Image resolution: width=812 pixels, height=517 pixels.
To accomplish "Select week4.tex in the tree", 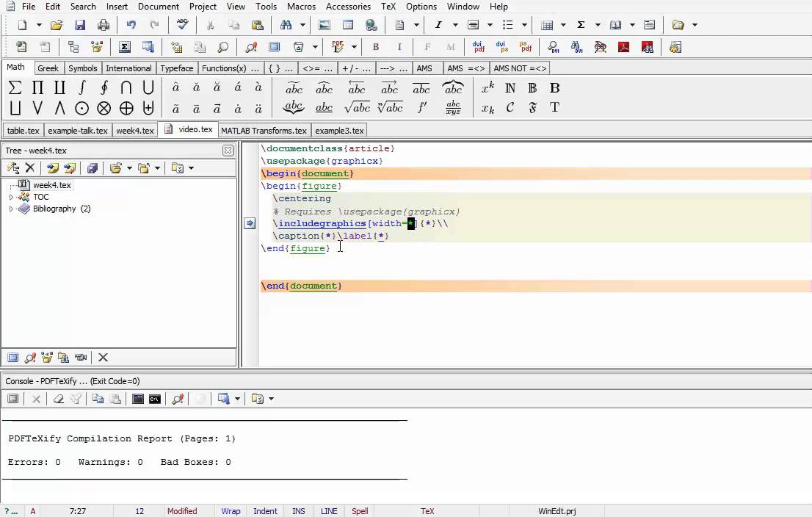I will tap(52, 185).
